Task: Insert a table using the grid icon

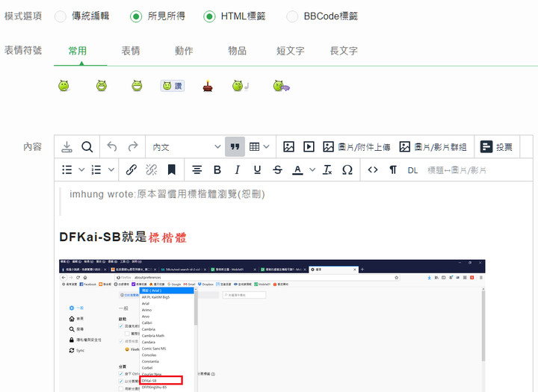Action: (x=254, y=147)
